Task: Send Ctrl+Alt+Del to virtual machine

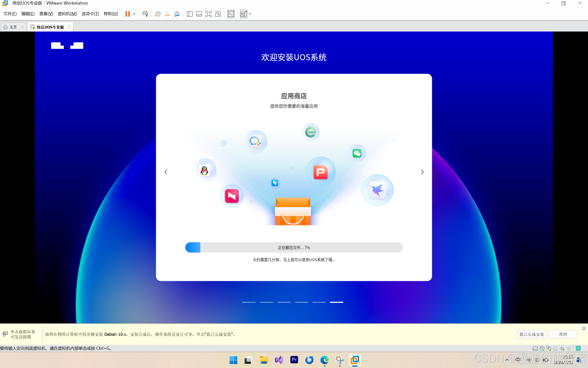Action: (145, 14)
